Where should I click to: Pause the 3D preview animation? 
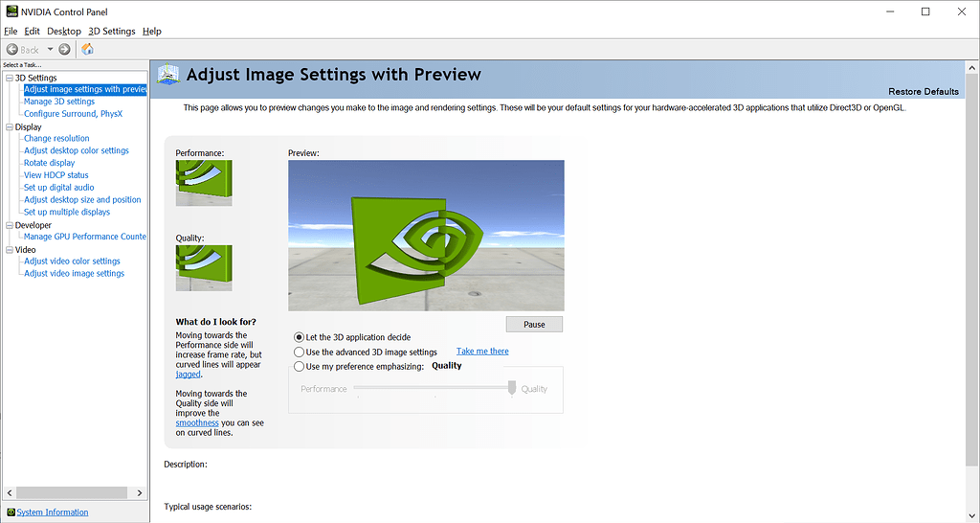point(534,325)
